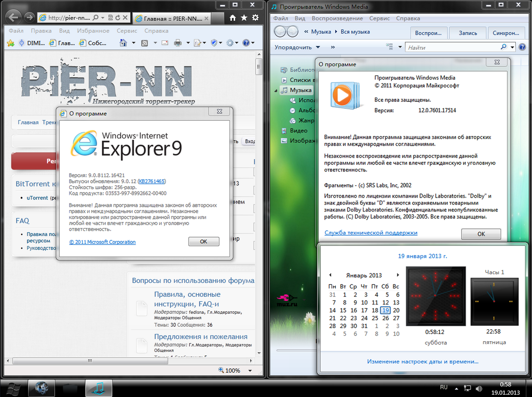
Task: Open Изменение настроек даты и времени link
Action: (x=422, y=362)
